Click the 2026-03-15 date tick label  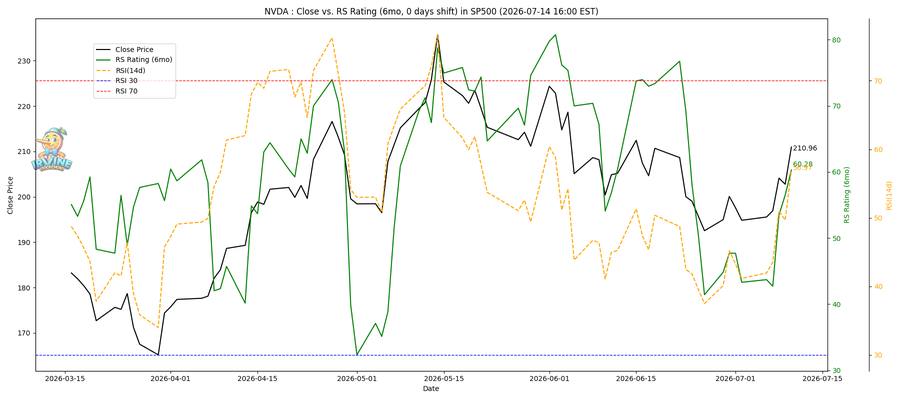pyautogui.click(x=65, y=379)
